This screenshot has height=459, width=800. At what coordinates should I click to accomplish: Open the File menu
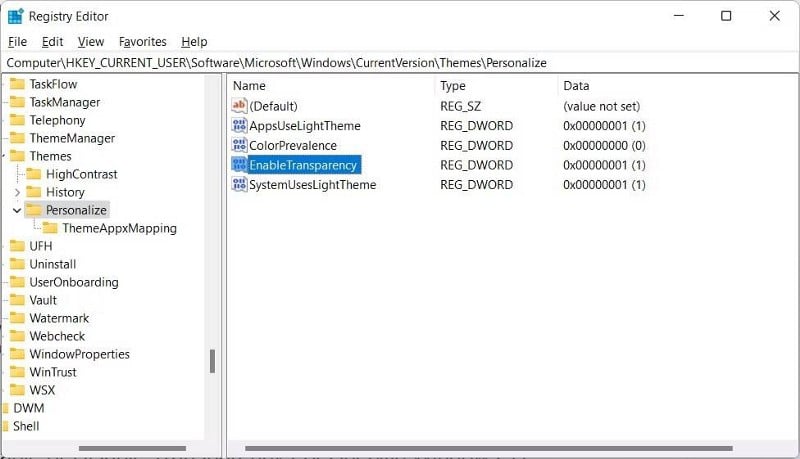tap(17, 42)
